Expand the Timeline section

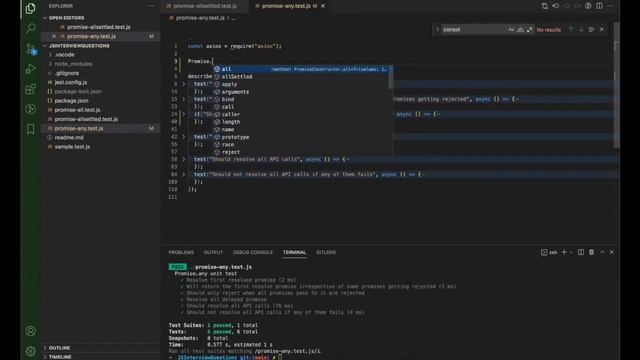(60, 357)
